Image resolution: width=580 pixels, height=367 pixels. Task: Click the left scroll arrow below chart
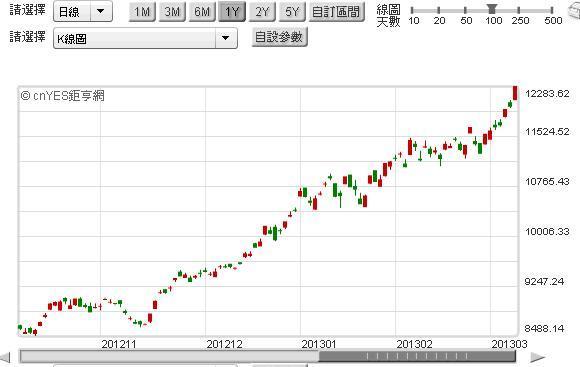(x=5, y=357)
